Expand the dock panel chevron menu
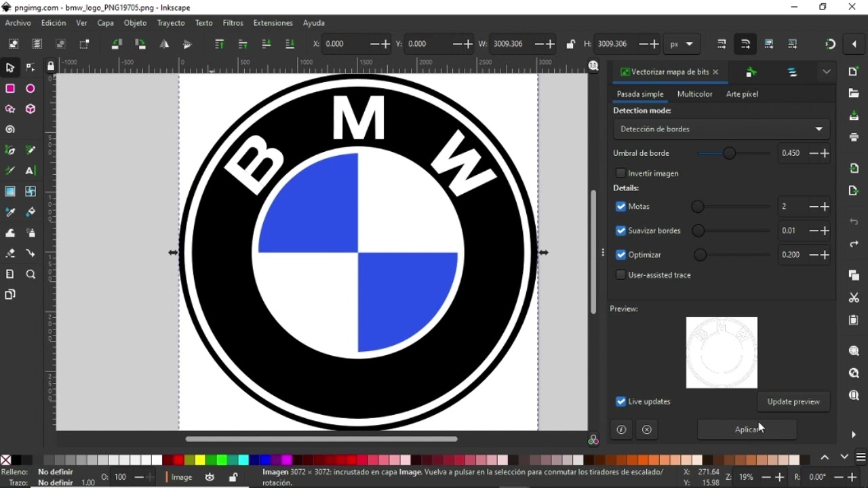868x488 pixels. (x=827, y=72)
